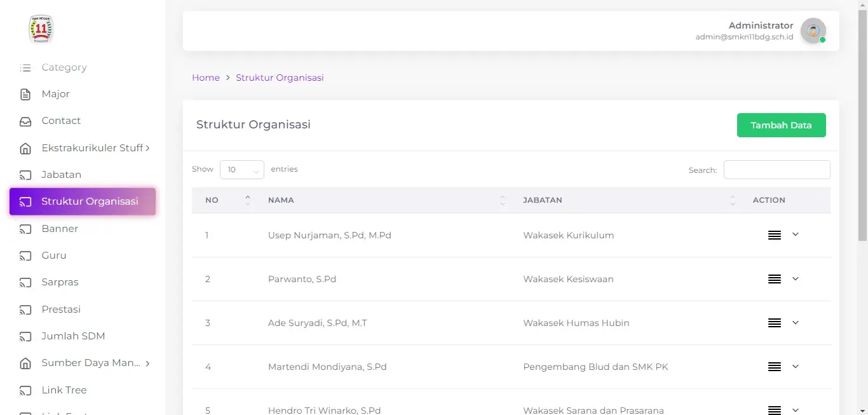Go to Home breadcrumb link
Image resolution: width=868 pixels, height=415 pixels.
pyautogui.click(x=206, y=78)
